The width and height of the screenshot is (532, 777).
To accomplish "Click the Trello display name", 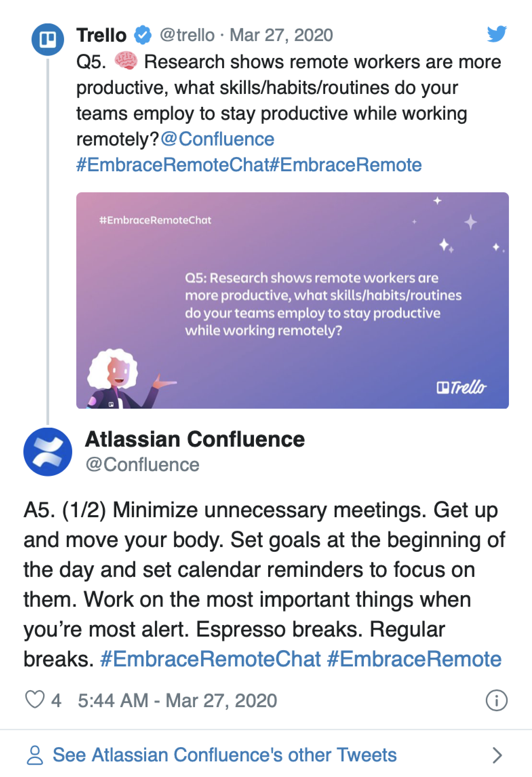I will (x=101, y=35).
